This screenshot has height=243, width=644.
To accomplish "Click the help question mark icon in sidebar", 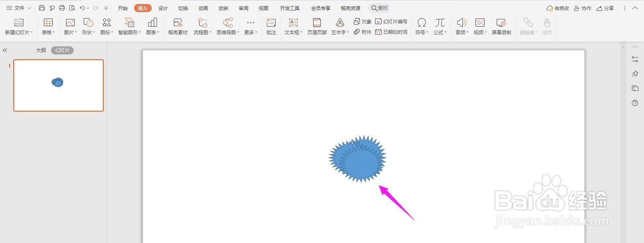I will point(635,103).
